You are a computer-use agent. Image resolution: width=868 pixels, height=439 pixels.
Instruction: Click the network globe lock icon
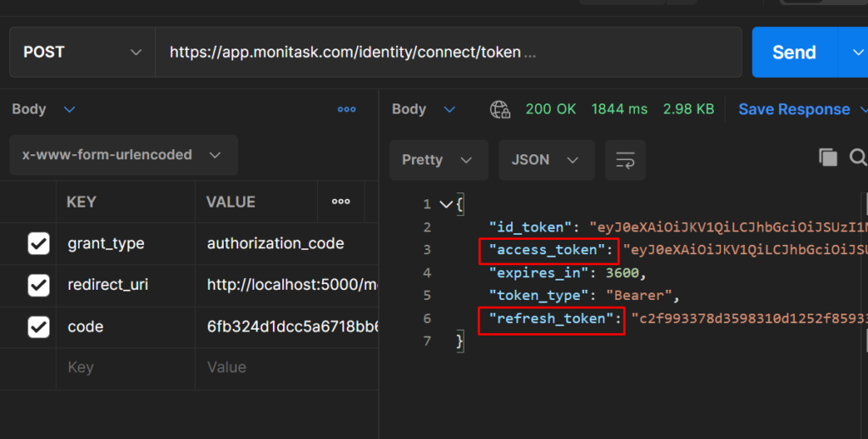[x=500, y=109]
